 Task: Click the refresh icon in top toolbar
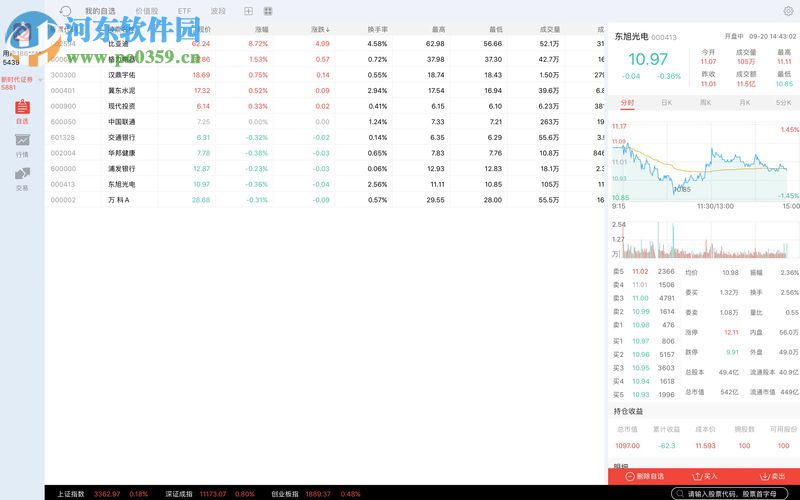[65, 11]
